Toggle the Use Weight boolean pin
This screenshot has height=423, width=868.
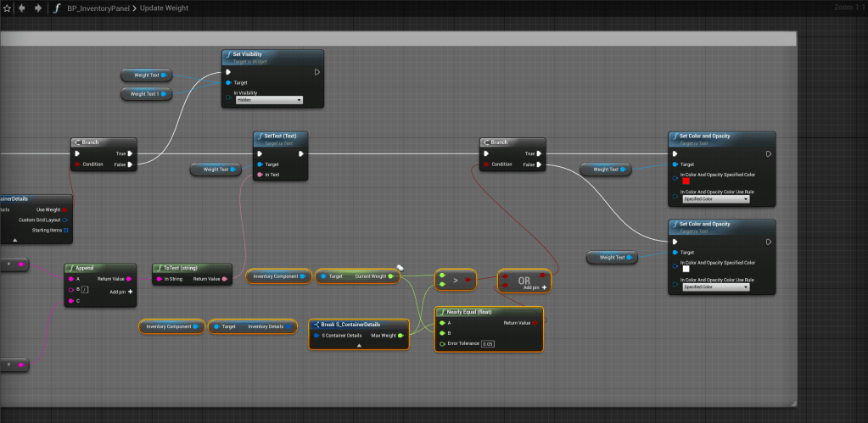(64, 209)
